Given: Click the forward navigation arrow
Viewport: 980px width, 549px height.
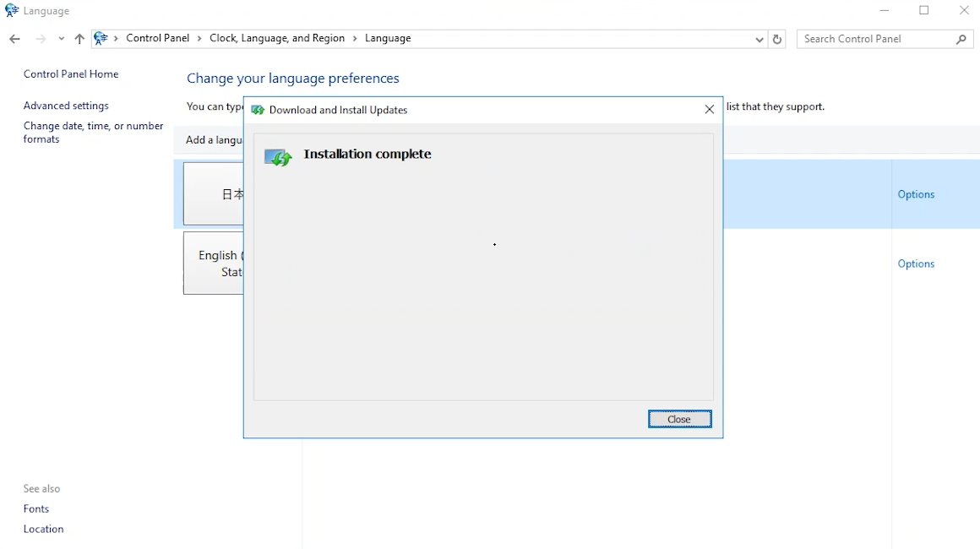Looking at the screenshot, I should [x=41, y=39].
